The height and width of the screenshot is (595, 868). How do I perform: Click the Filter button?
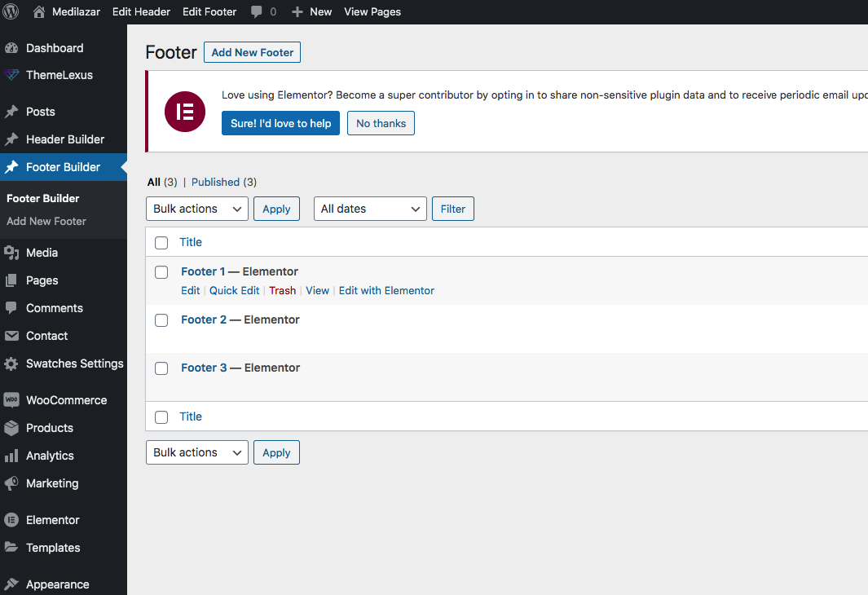coord(452,209)
